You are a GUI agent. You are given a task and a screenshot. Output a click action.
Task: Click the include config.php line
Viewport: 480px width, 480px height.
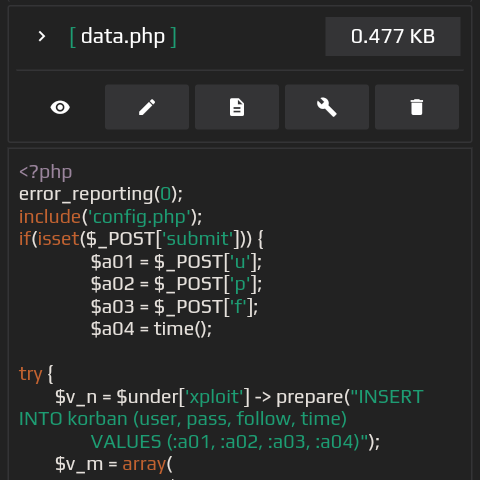(x=110, y=217)
